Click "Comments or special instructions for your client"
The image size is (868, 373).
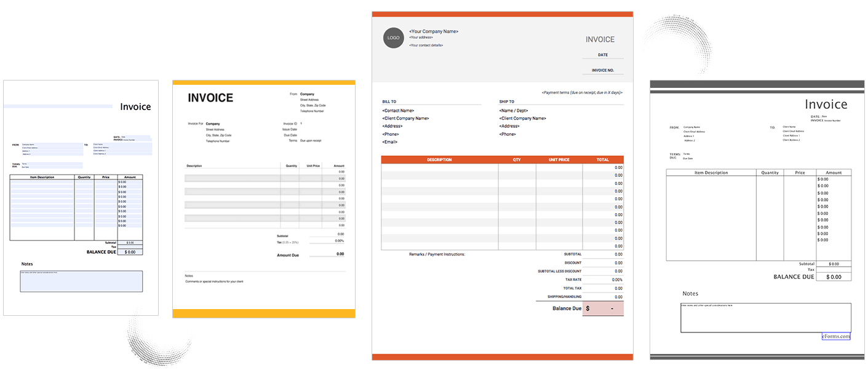coord(214,281)
